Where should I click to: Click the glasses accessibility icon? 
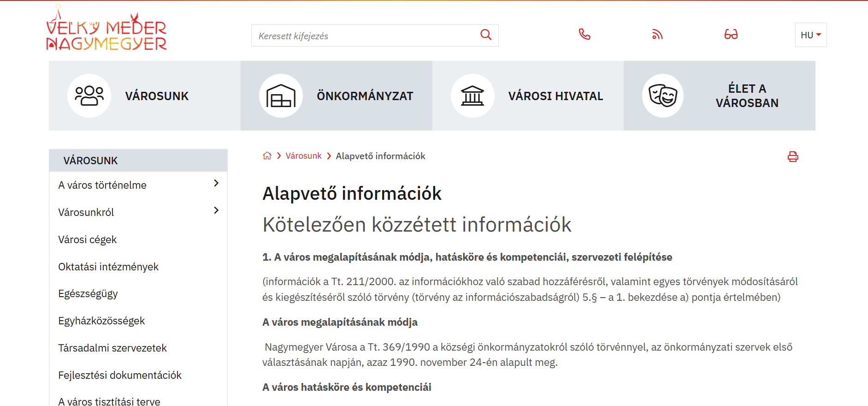click(731, 35)
